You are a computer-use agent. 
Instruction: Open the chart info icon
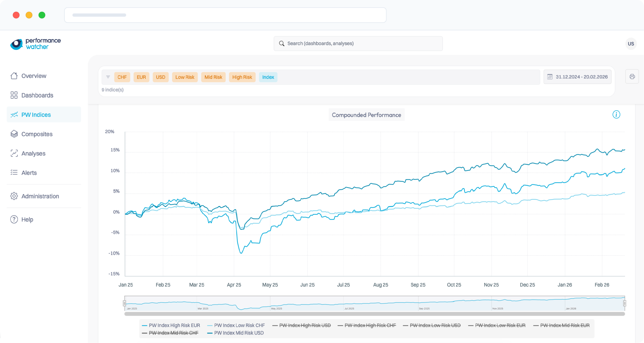click(x=616, y=115)
